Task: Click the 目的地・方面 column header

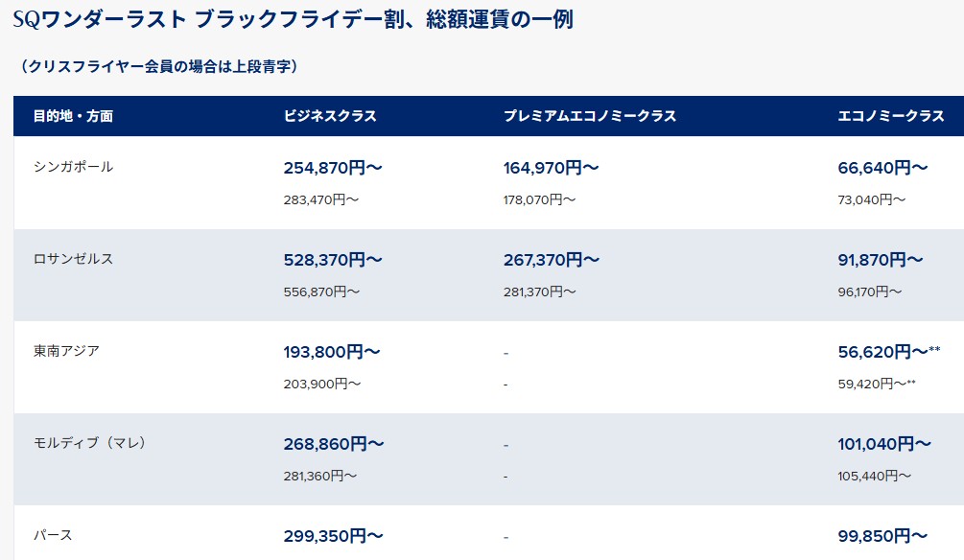Action: click(73, 116)
